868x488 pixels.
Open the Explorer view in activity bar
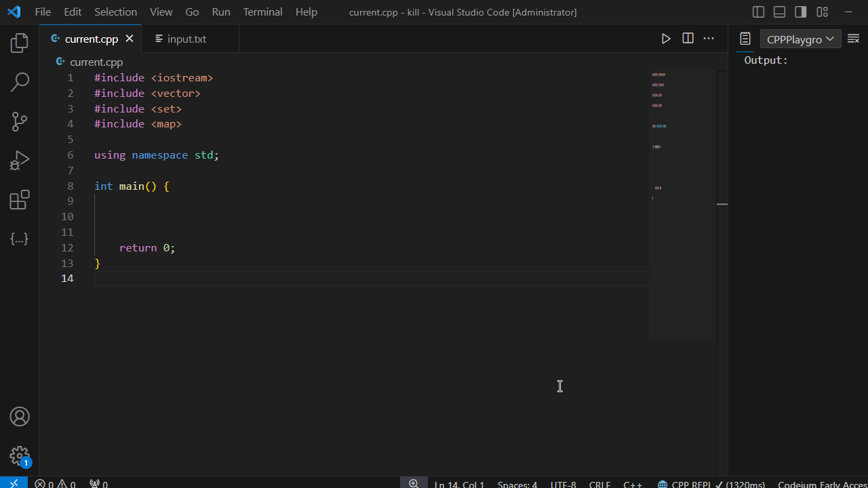(x=20, y=43)
